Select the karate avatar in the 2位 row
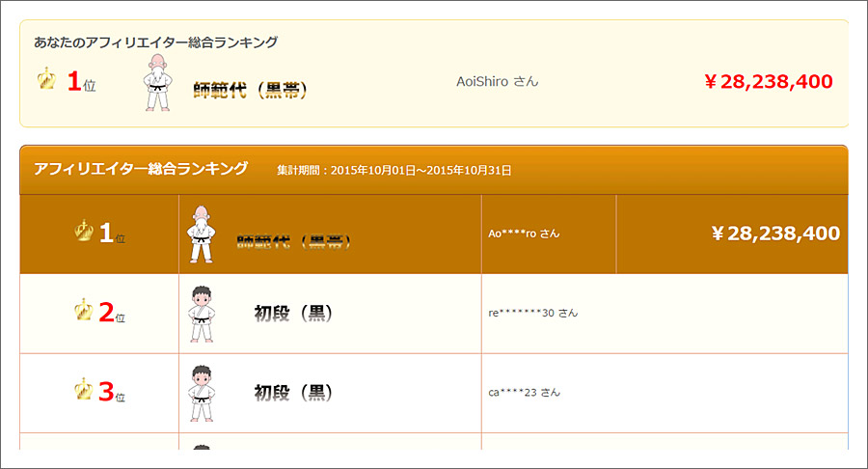 [201, 313]
